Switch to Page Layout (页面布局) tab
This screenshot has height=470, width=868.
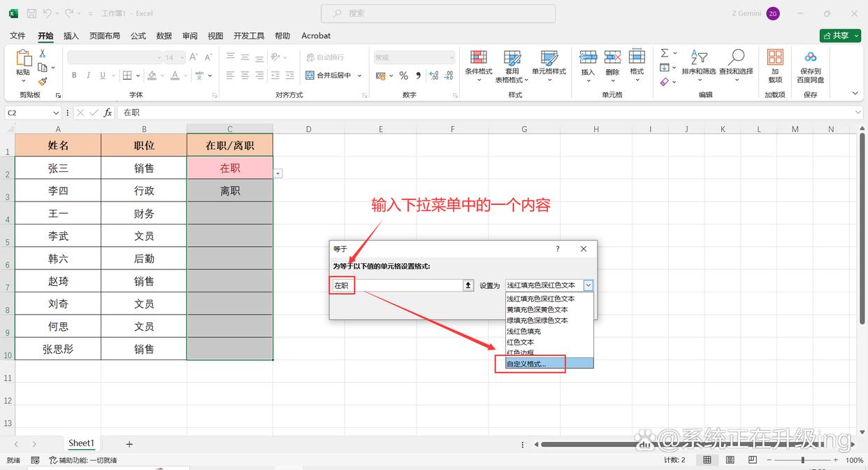pyautogui.click(x=105, y=36)
